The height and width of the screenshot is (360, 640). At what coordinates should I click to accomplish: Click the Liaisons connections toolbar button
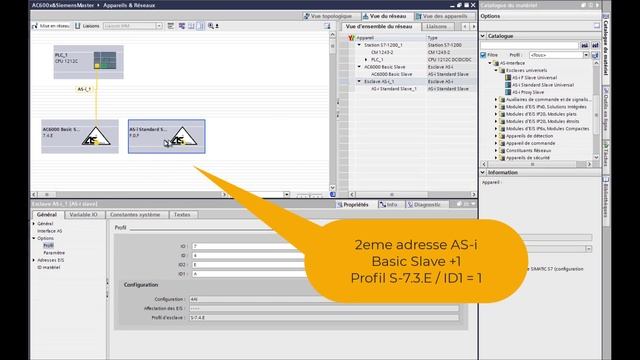click(87, 26)
